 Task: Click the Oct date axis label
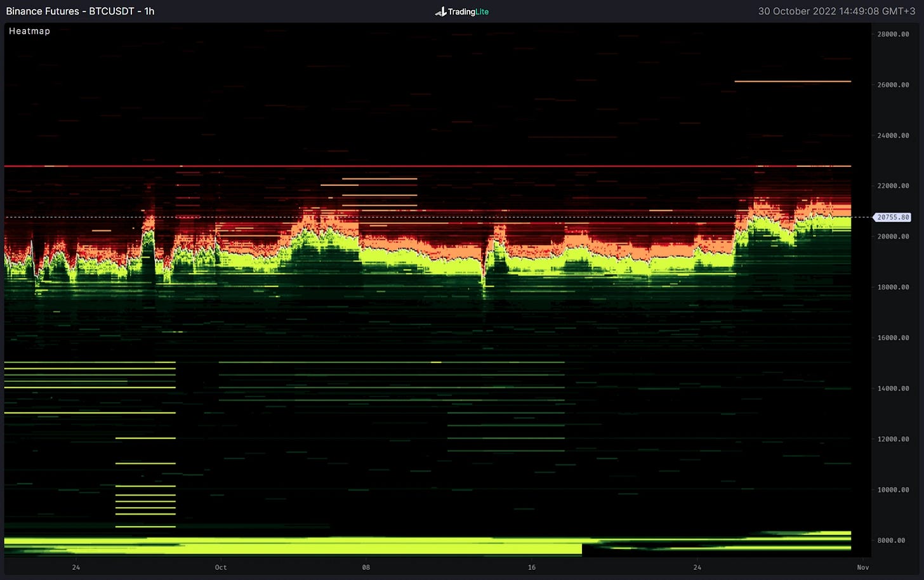(221, 567)
